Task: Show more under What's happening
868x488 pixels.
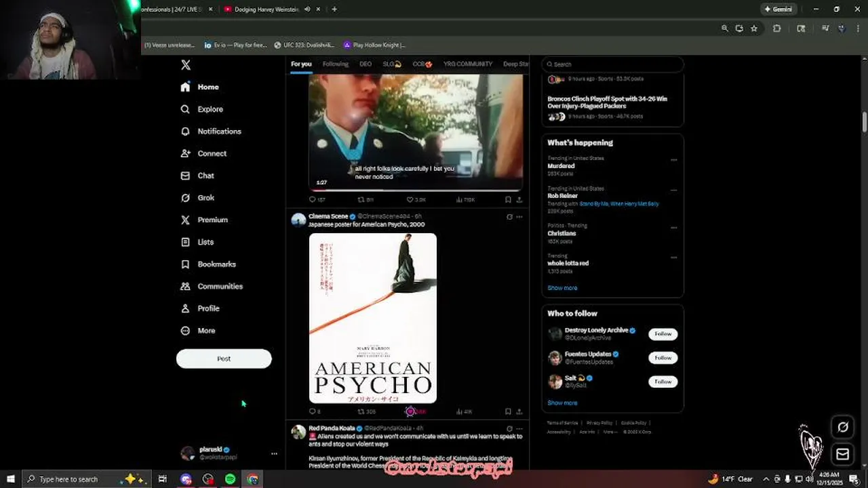Action: [x=562, y=288]
